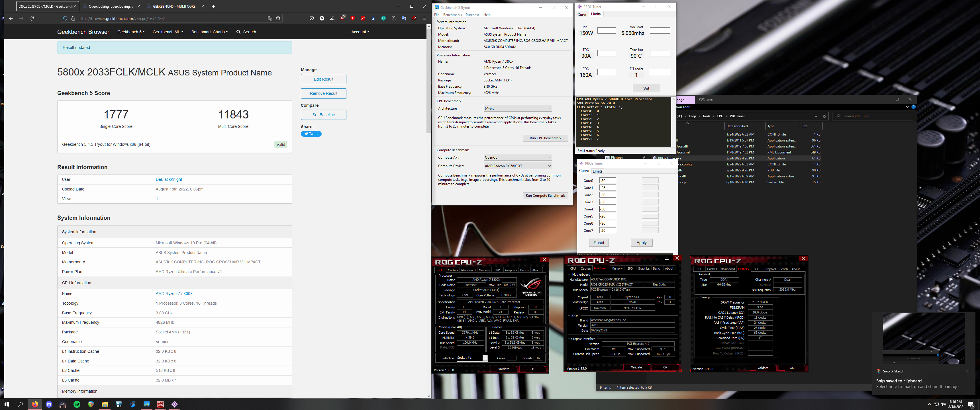
Task: Open the DeBlackKnight user profile link
Action: (169, 180)
